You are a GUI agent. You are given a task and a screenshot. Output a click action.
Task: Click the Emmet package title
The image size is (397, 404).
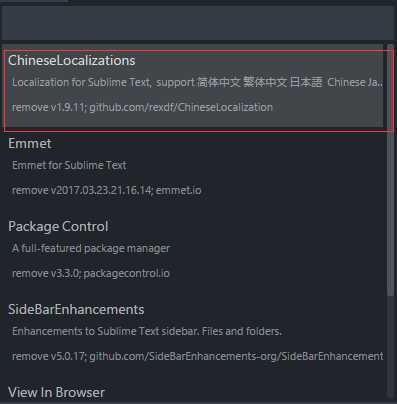30,144
